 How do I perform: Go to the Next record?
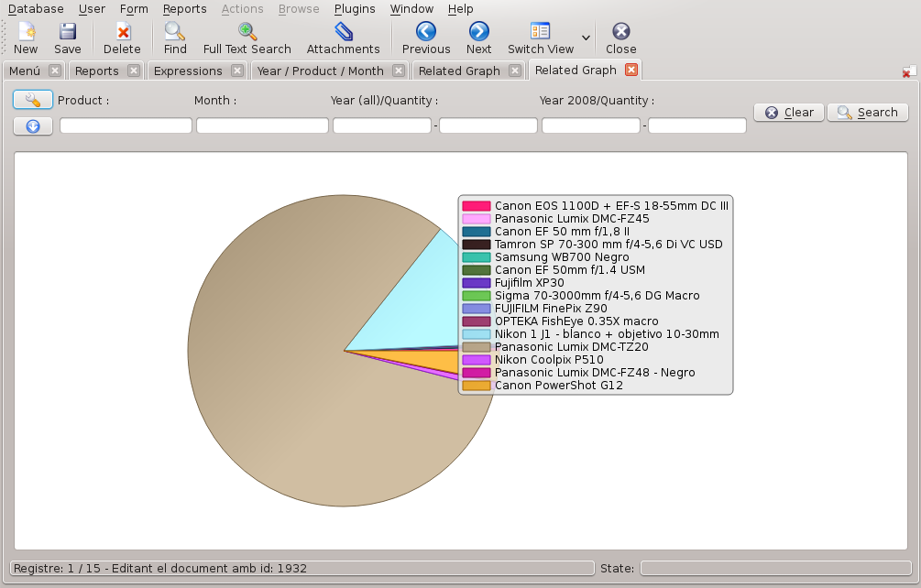click(478, 38)
